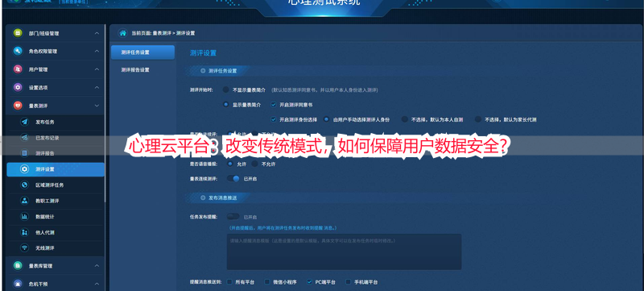Click the 危机干预 alarm icon
644x291 pixels.
(18, 284)
